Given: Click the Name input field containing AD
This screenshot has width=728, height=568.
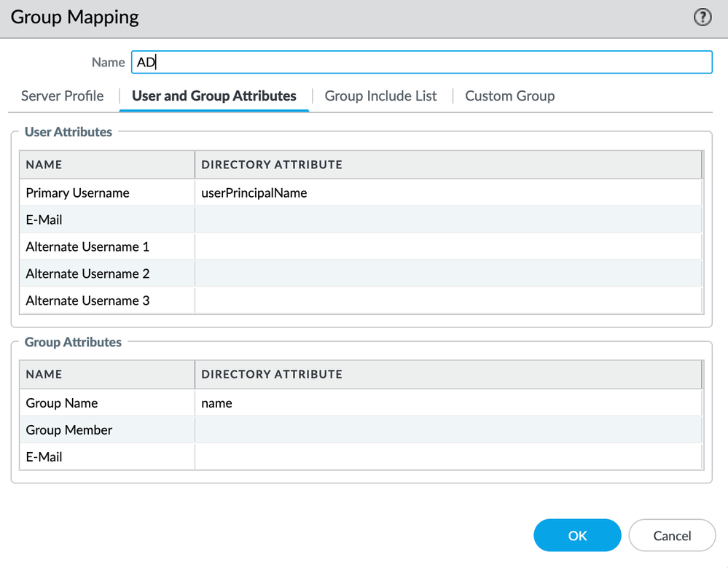Looking at the screenshot, I should tap(421, 63).
